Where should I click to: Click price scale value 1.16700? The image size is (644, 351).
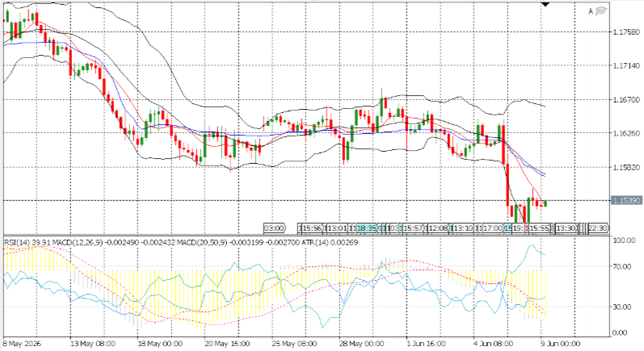(x=625, y=99)
